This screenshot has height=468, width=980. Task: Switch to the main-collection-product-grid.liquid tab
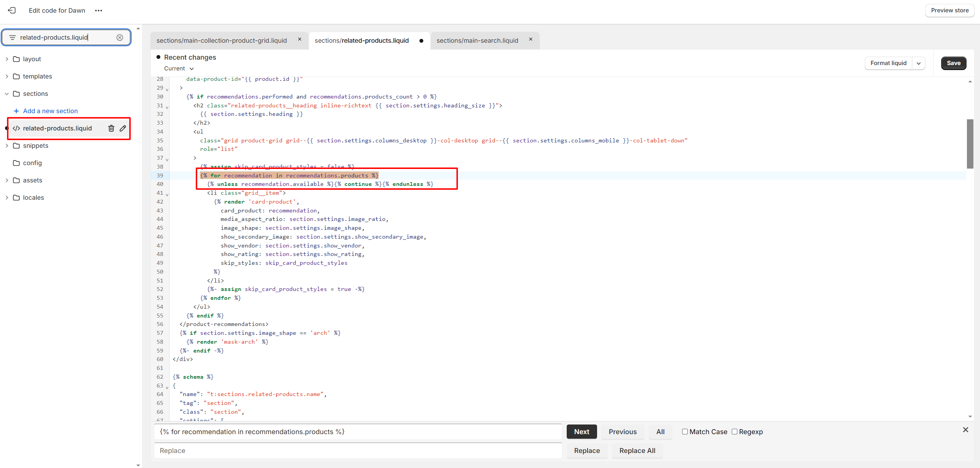coord(221,40)
